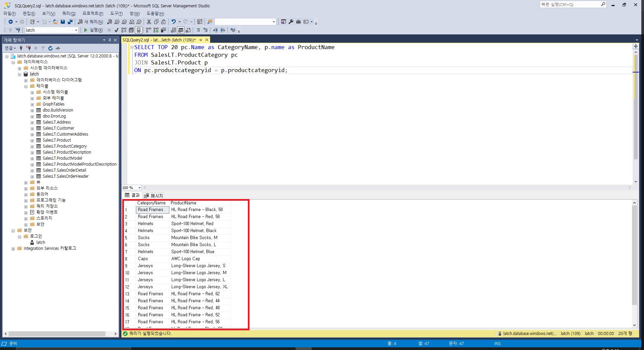Screen dimensions: 644x350
Task: Open the query options icon
Action: pyautogui.click(x=131, y=30)
